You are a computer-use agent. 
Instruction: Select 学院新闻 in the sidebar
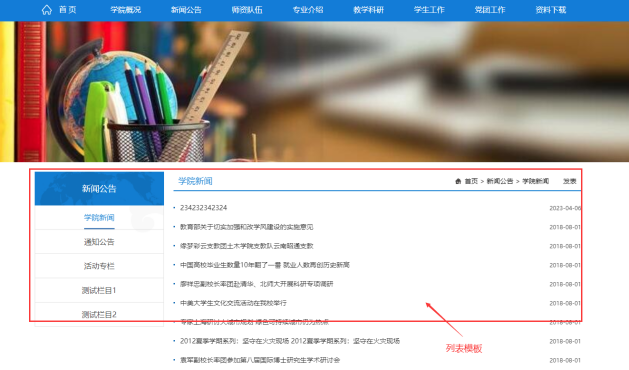coord(99,218)
